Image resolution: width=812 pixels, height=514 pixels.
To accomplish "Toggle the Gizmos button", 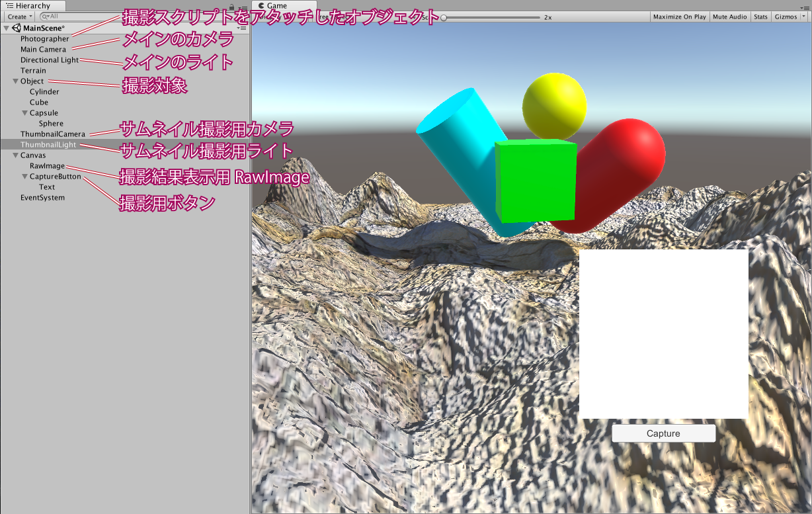I will tap(785, 17).
